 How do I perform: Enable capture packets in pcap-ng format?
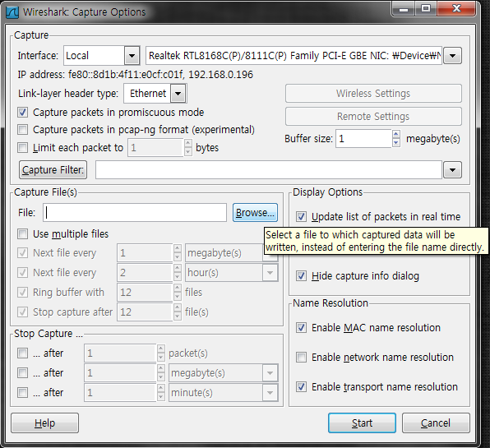tap(22, 129)
